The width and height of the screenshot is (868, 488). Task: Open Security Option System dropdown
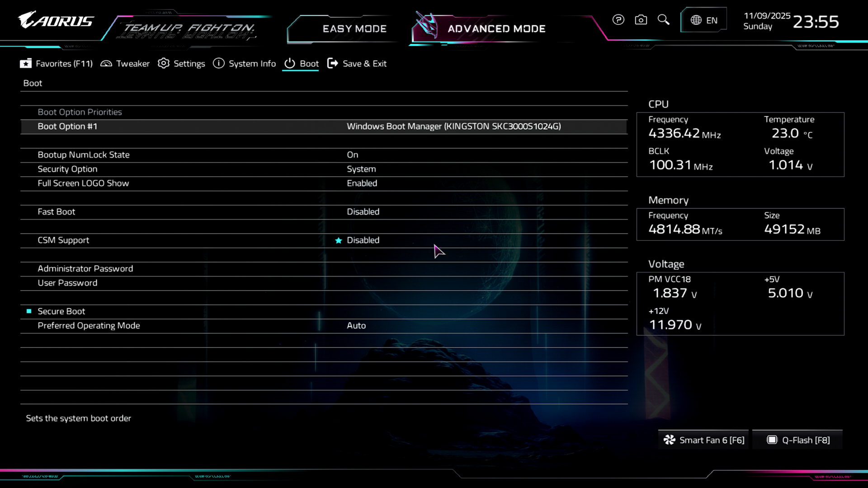(x=361, y=169)
